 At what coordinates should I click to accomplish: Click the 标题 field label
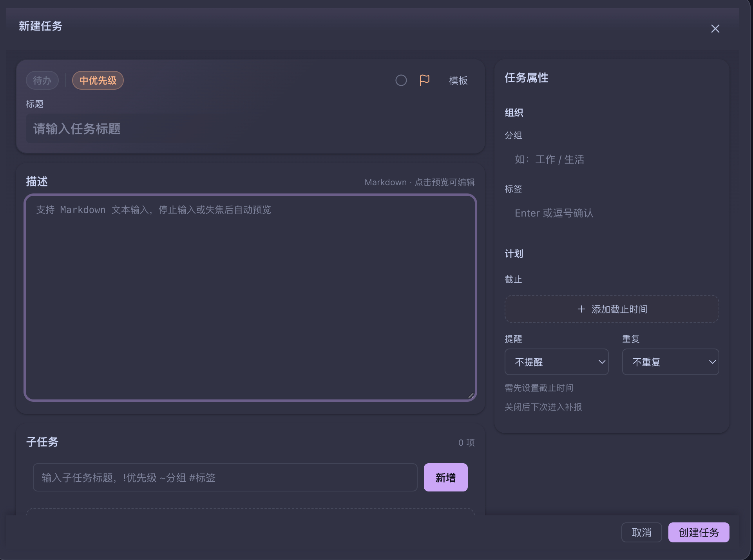[34, 104]
